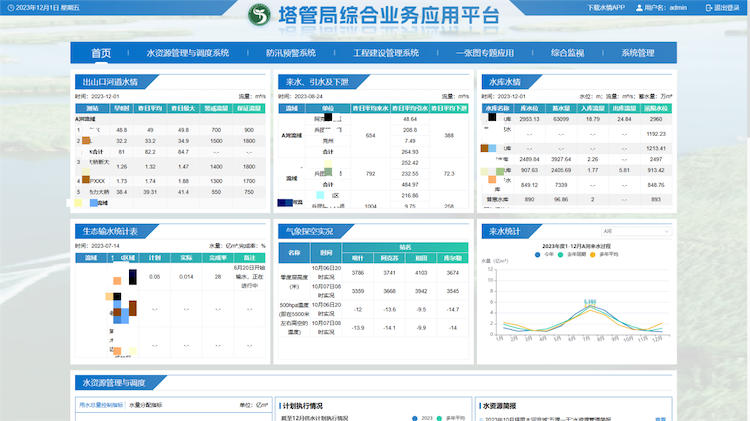The width and height of the screenshot is (750, 421).
Task: Click the green platform logo emblem
Action: [x=259, y=15]
